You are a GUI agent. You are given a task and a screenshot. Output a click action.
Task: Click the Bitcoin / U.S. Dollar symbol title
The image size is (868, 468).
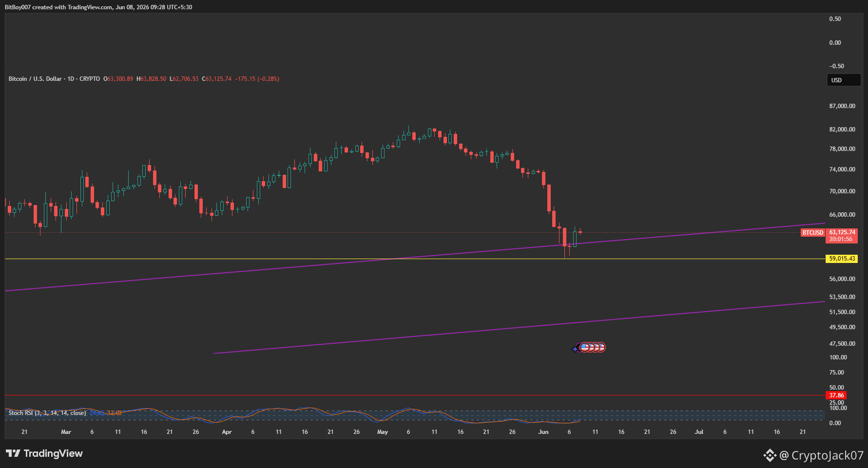(35, 79)
